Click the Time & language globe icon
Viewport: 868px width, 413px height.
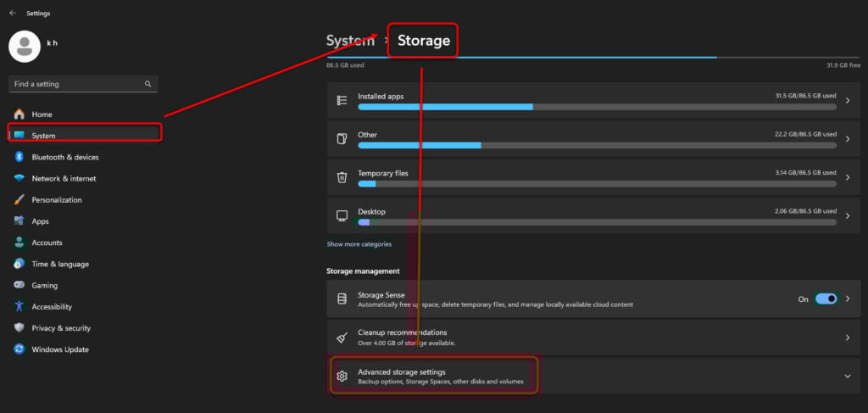click(x=19, y=264)
